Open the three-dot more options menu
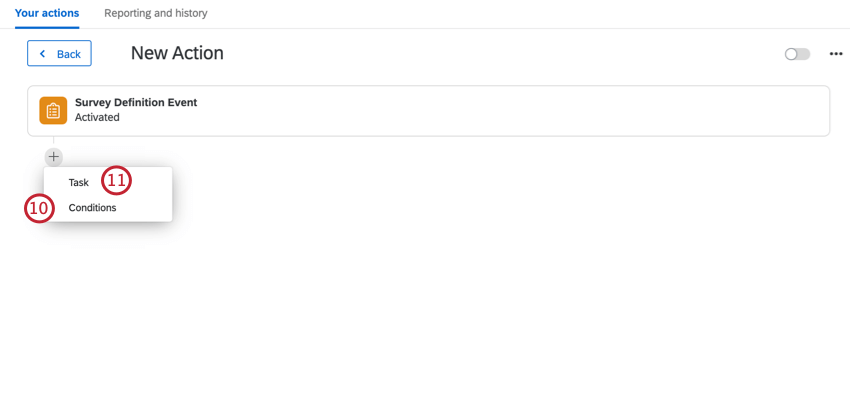Screen dimensions: 850x410 click(x=836, y=54)
